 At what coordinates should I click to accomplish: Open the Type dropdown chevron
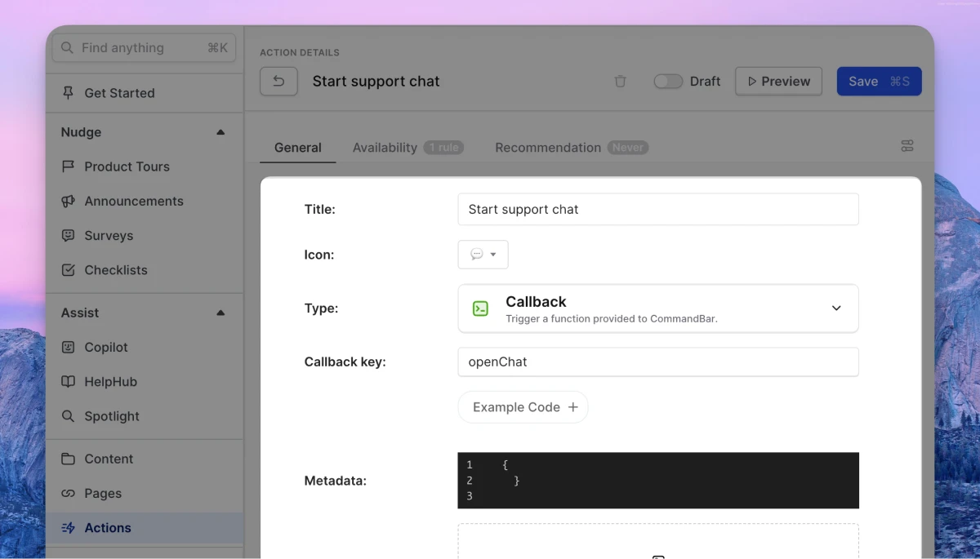click(x=836, y=308)
